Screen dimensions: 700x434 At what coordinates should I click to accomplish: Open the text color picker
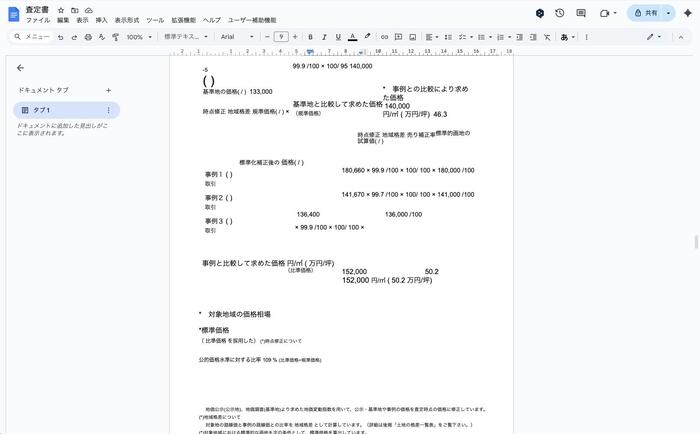pos(352,37)
